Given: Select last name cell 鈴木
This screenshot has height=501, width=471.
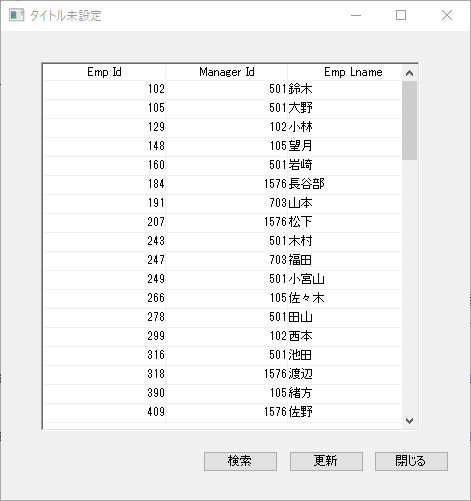Looking at the screenshot, I should (345, 89).
